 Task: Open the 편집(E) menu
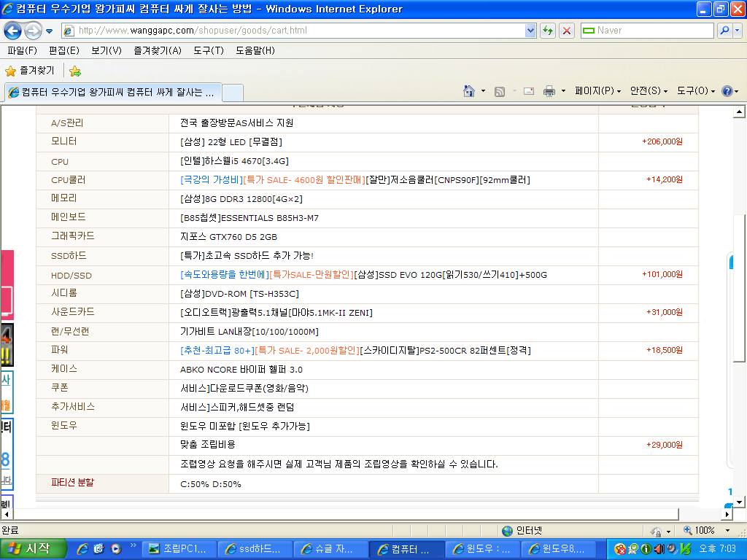click(64, 50)
